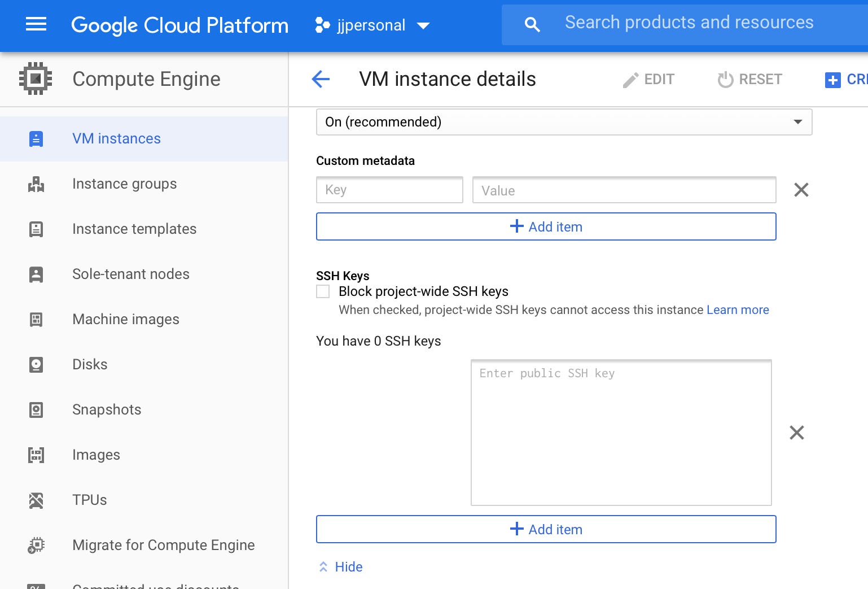Click the Compute Engine logo icon
The width and height of the screenshot is (868, 589).
[35, 78]
